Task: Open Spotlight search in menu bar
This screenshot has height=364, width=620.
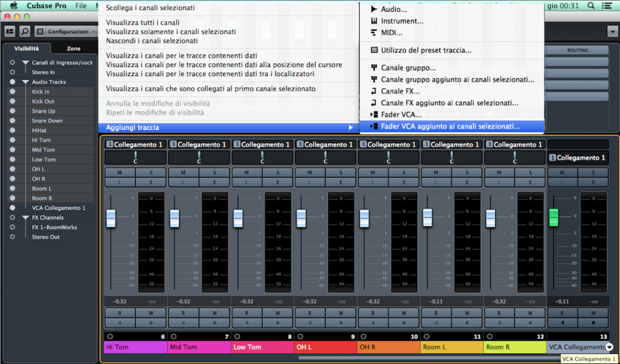Action: [591, 5]
